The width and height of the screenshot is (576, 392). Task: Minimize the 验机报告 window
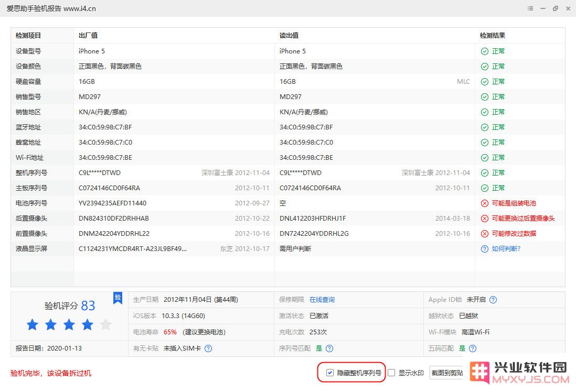pos(542,8)
